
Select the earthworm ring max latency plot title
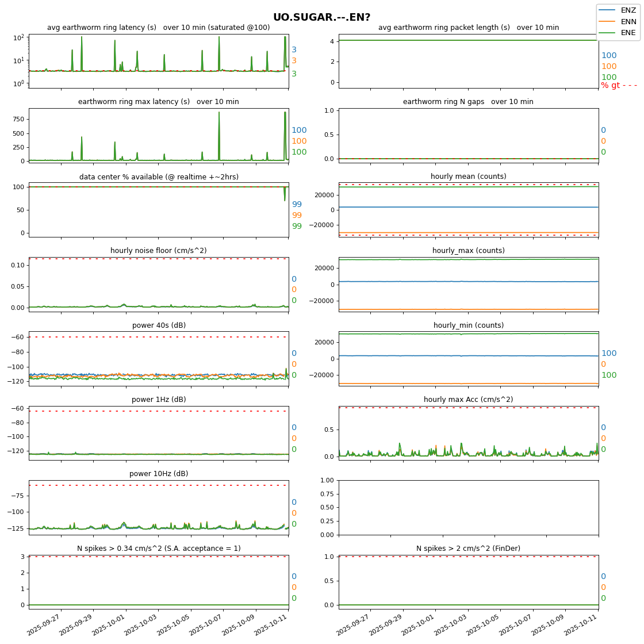(x=158, y=102)
